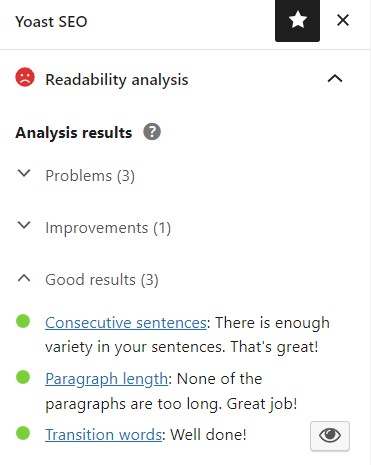
Task: Collapse the Good results (3) chevron
Action: (24, 278)
